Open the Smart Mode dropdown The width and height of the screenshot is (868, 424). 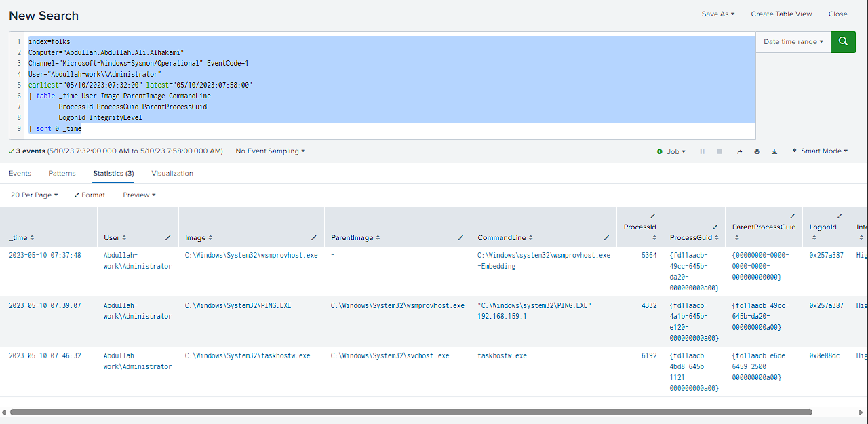tap(820, 151)
